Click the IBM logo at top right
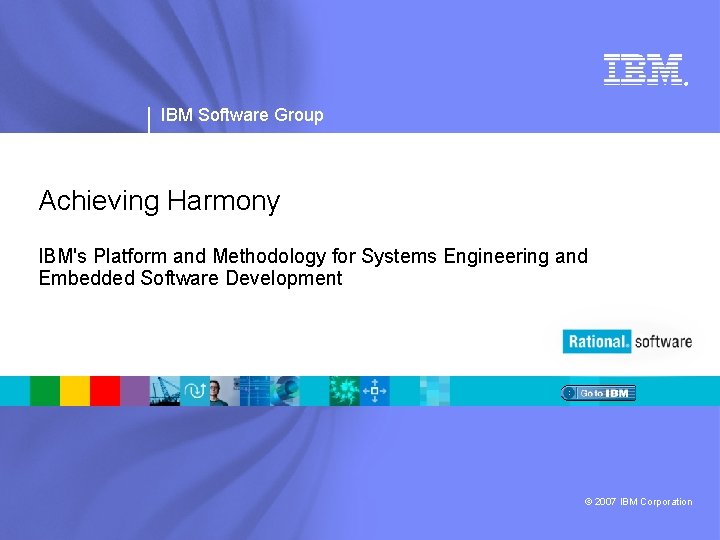The image size is (720, 540). 646,70
